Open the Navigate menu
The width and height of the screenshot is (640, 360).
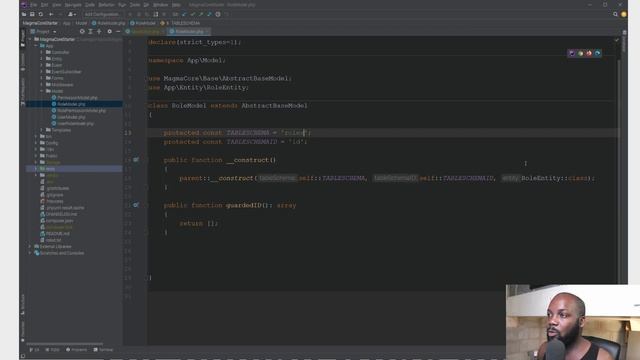pos(73,5)
